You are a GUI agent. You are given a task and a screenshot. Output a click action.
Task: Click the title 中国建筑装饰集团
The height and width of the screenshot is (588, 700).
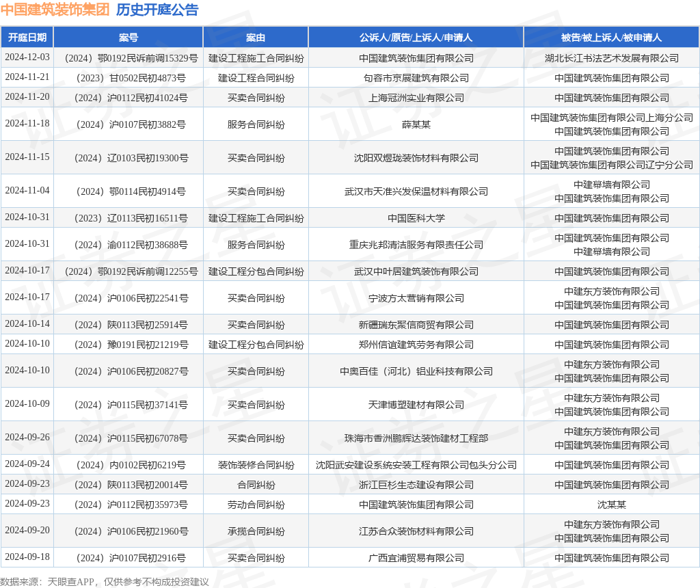55,10
